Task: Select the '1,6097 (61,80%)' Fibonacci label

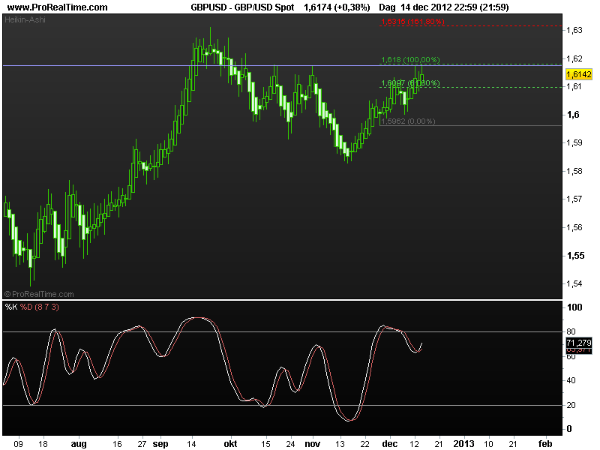Action: pyautogui.click(x=411, y=83)
